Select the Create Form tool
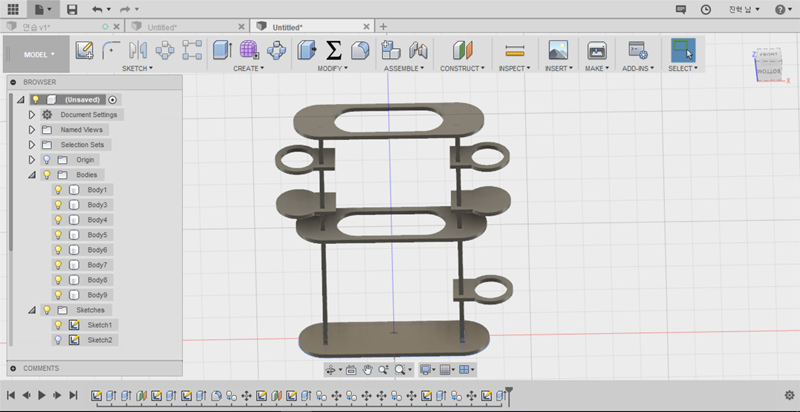800x412 pixels. pos(249,50)
